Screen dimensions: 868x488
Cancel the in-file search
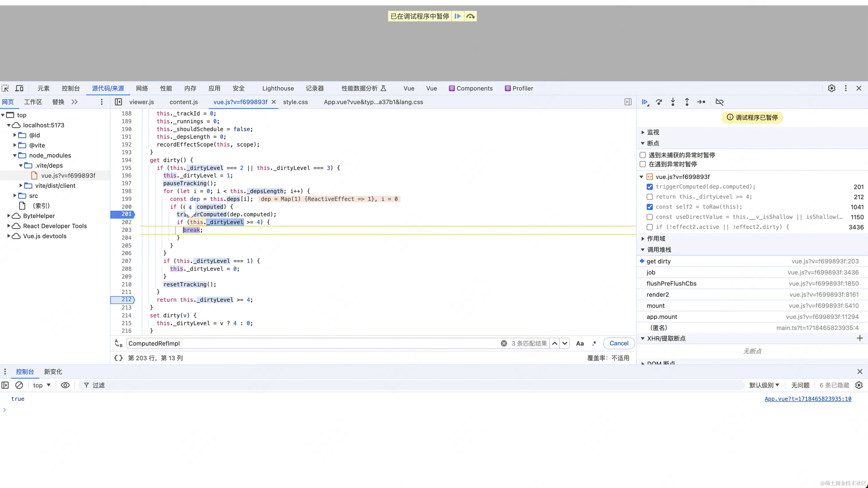[x=619, y=343]
